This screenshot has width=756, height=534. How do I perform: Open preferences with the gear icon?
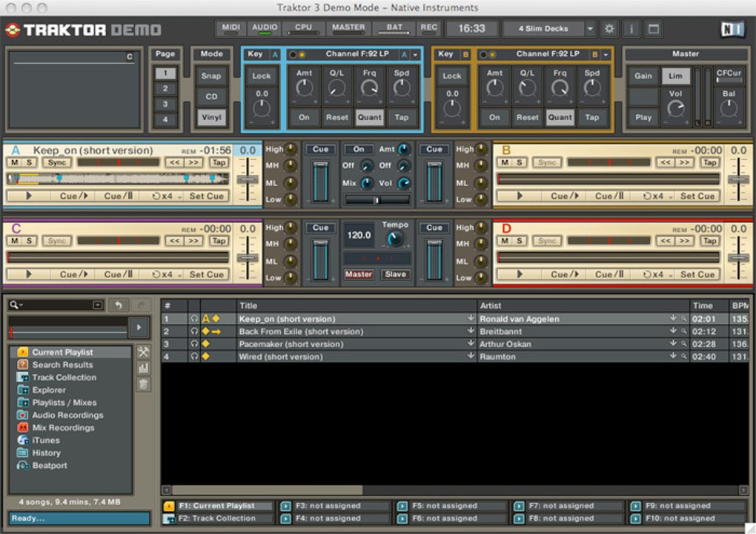609,29
